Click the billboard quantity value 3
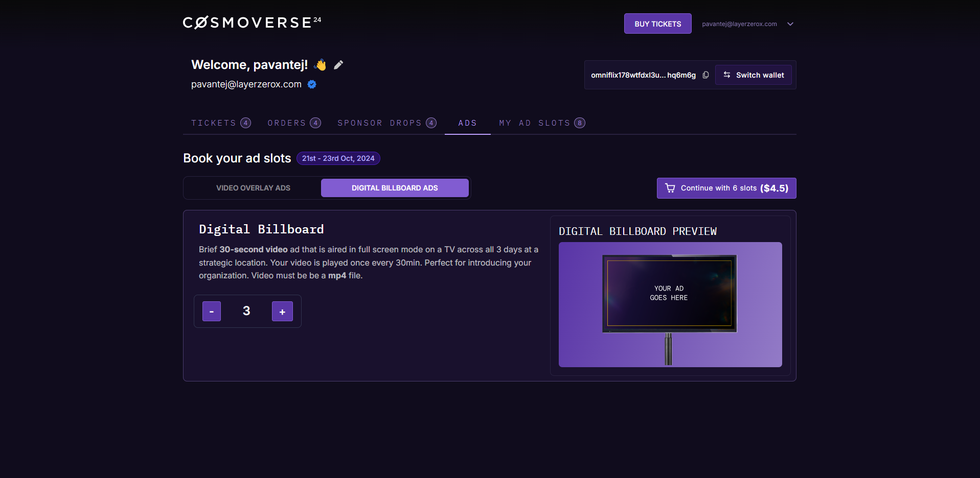This screenshot has height=478, width=980. (x=246, y=311)
